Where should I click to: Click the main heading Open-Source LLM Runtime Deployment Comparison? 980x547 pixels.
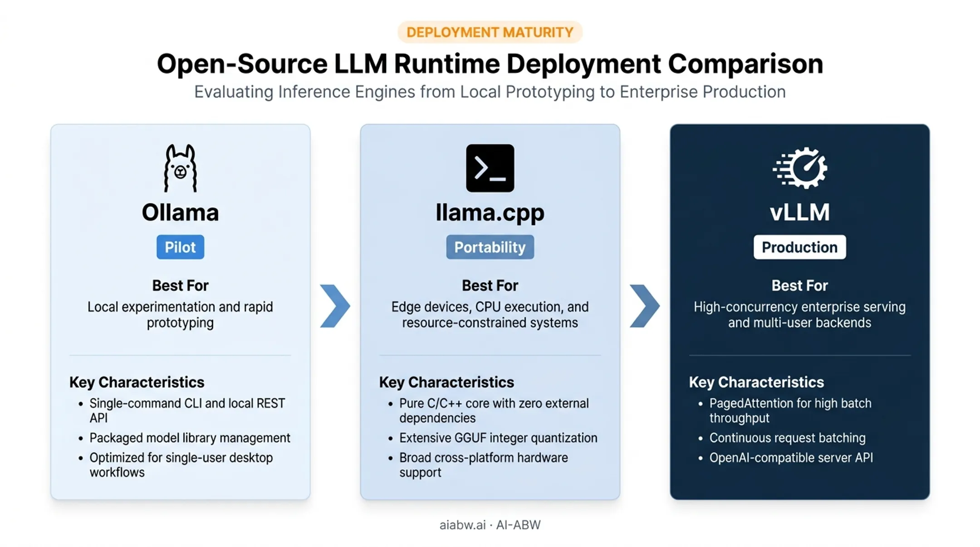coord(490,63)
